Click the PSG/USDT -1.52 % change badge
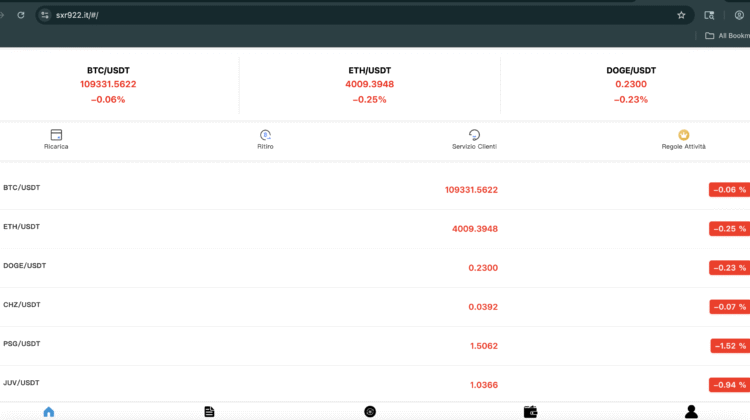 729,345
